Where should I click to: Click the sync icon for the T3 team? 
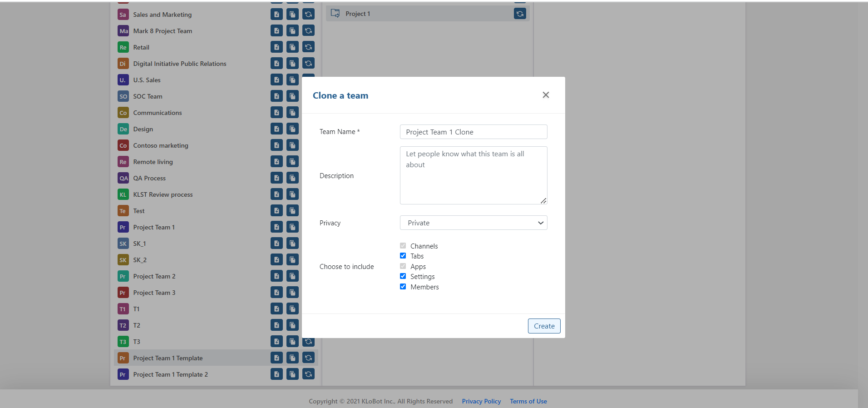308,342
